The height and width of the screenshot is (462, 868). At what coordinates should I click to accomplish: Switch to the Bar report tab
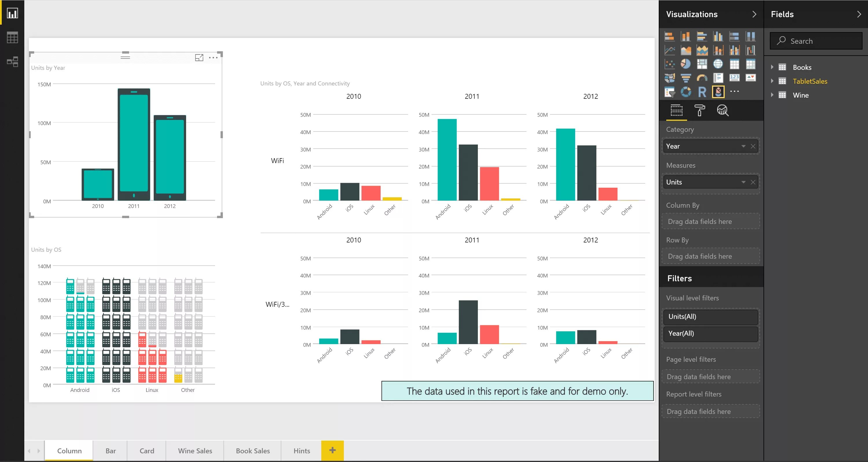click(x=111, y=450)
